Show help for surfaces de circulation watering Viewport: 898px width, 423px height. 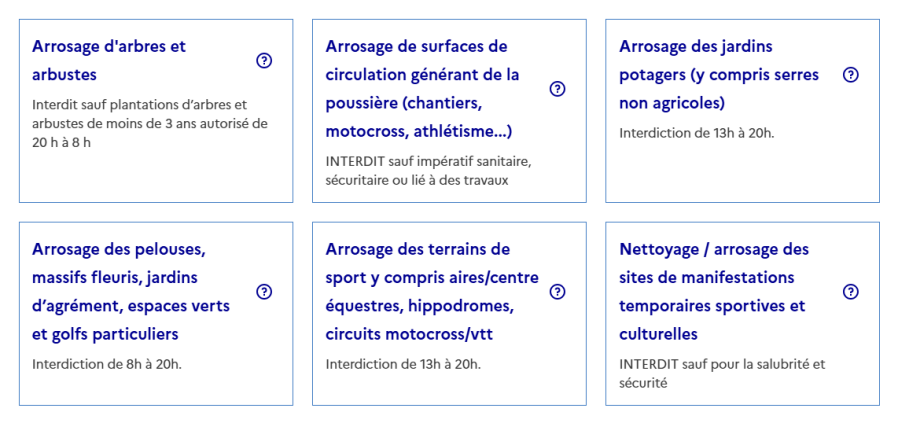tap(557, 89)
